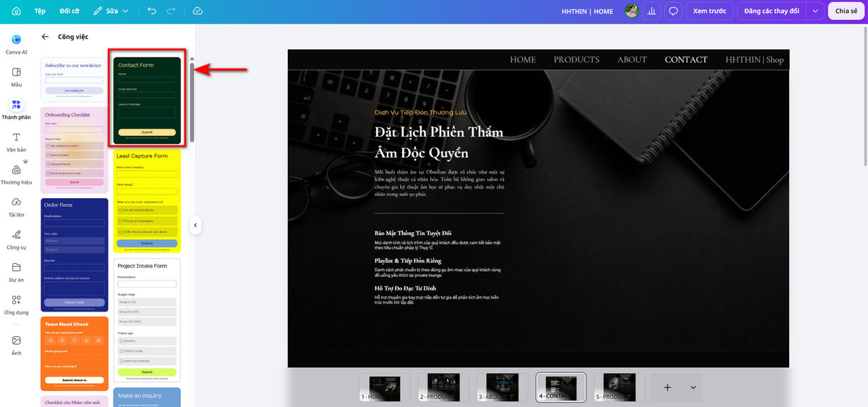Viewport: 868px width, 407px height.
Task: Click Đăng các thay đổi button
Action: coord(772,11)
